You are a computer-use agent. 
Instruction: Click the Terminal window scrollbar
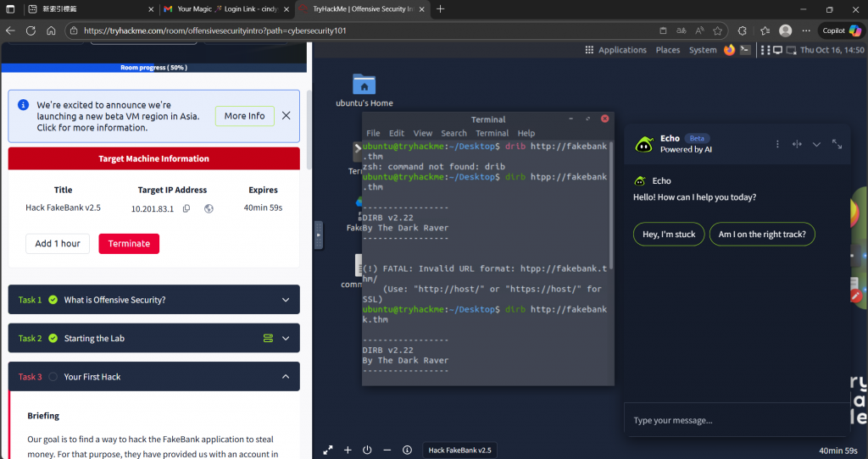pyautogui.click(x=611, y=205)
